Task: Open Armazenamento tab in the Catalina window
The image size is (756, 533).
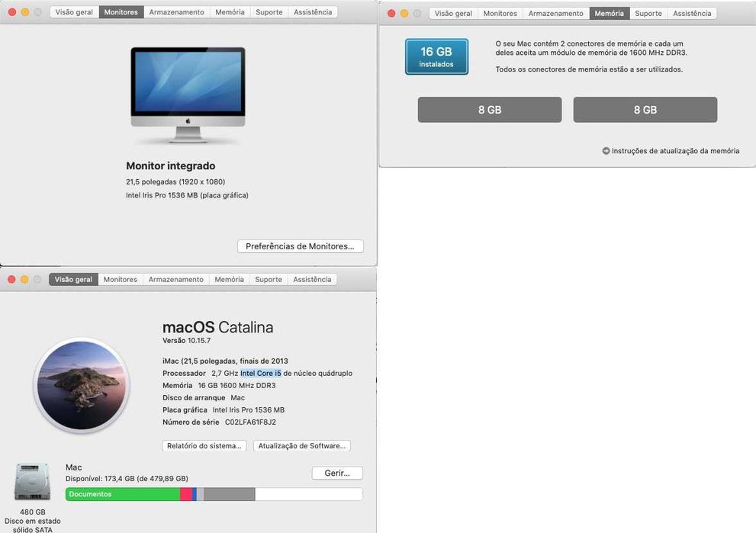Action: pos(176,280)
